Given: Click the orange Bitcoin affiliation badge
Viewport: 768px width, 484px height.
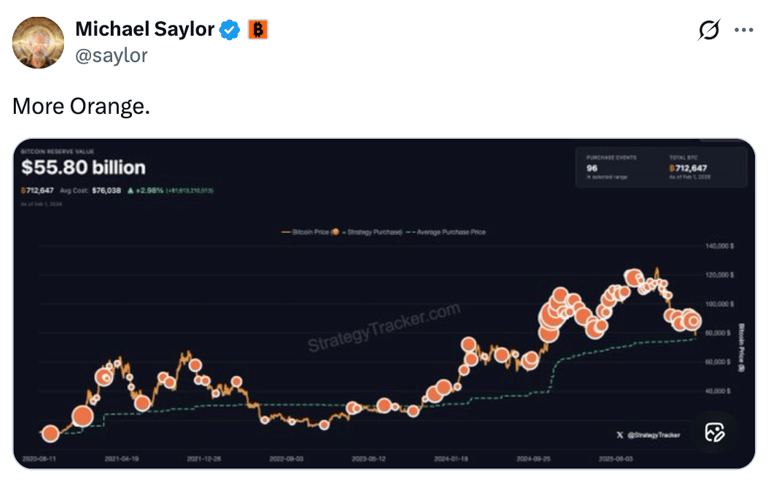Looking at the screenshot, I should click(257, 30).
